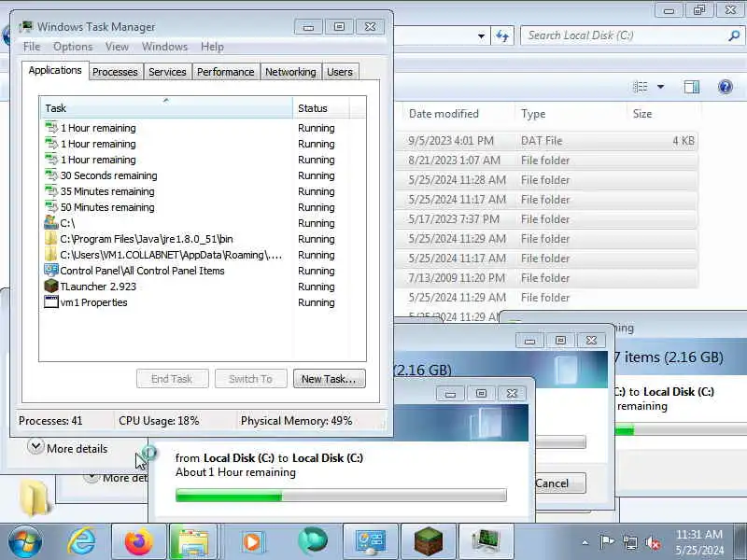Open the Help menu in Task Manager
This screenshot has height=560, width=747.
click(212, 47)
